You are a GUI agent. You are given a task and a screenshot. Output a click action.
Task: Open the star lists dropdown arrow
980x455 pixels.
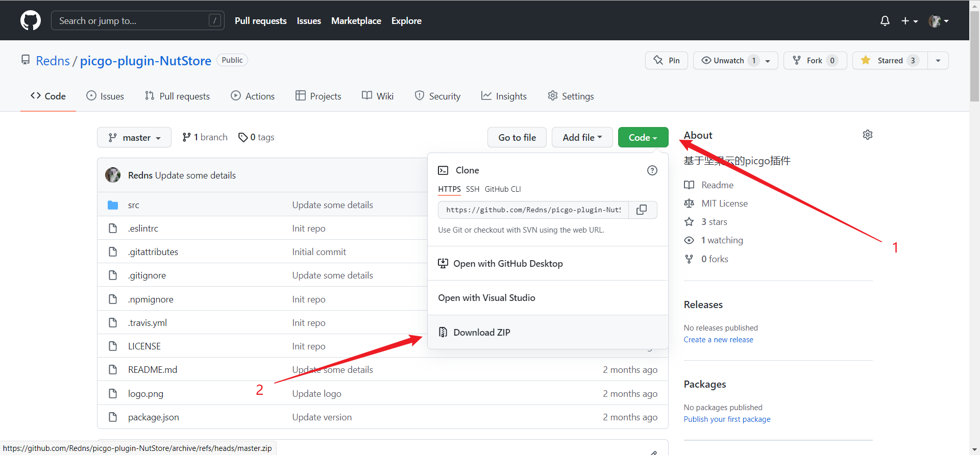(x=938, y=60)
